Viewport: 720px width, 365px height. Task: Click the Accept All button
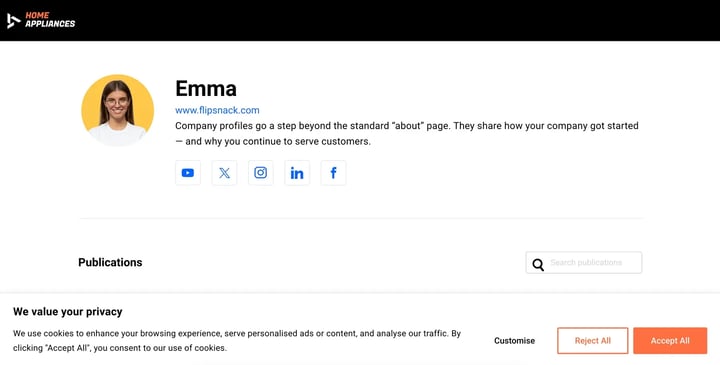[670, 341]
